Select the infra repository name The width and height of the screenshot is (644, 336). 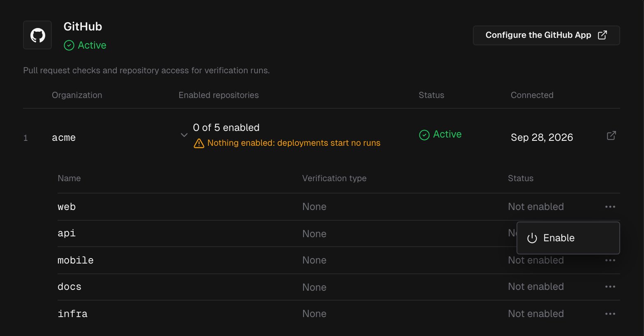coord(73,314)
